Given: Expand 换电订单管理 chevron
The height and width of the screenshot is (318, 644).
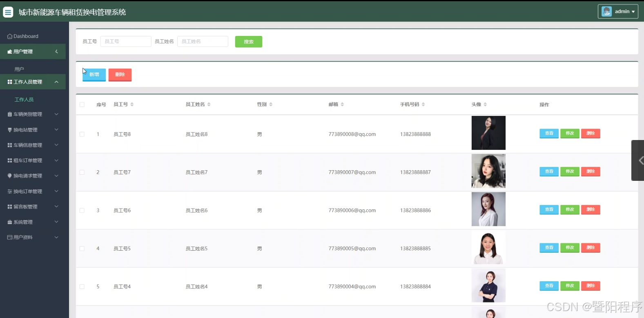Looking at the screenshot, I should pos(56,191).
